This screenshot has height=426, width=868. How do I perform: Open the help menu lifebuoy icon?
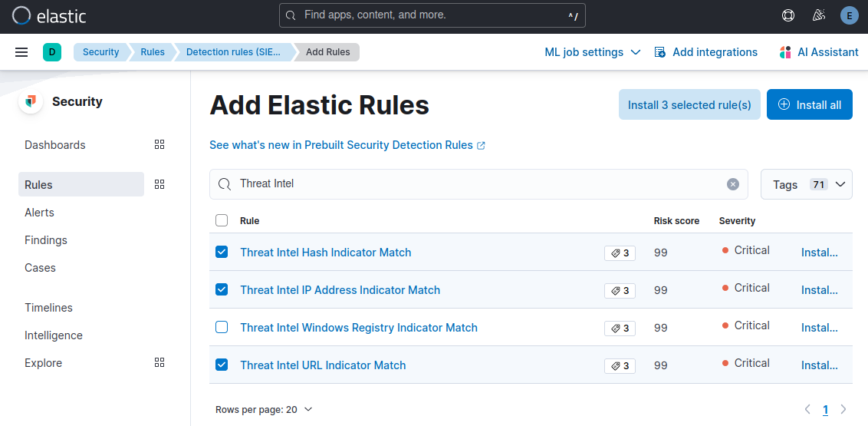[x=787, y=15]
